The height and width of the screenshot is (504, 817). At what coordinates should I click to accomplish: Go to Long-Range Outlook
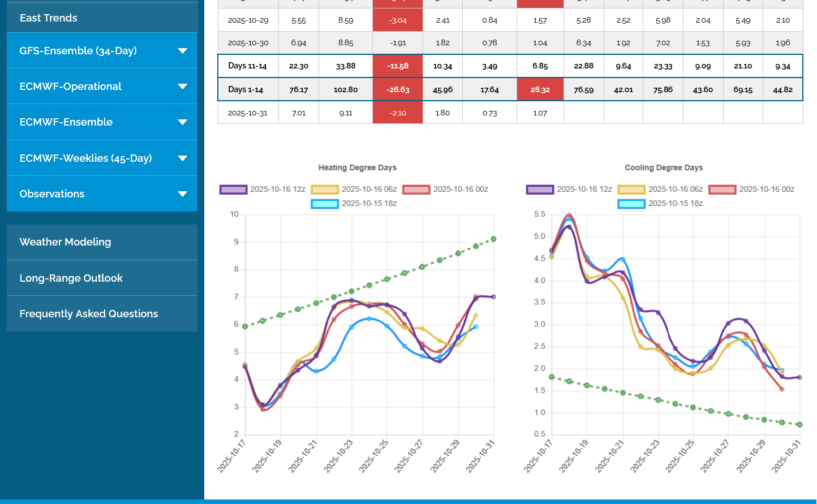tap(71, 278)
